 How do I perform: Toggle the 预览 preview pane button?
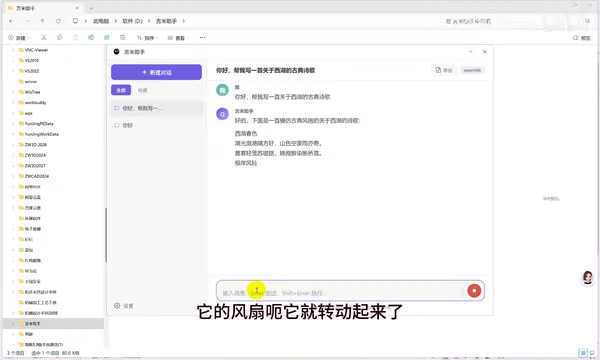pos(582,38)
